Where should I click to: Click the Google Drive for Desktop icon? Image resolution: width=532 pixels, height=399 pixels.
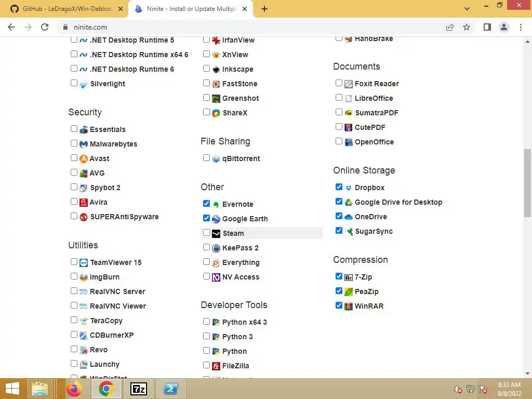[x=349, y=203]
